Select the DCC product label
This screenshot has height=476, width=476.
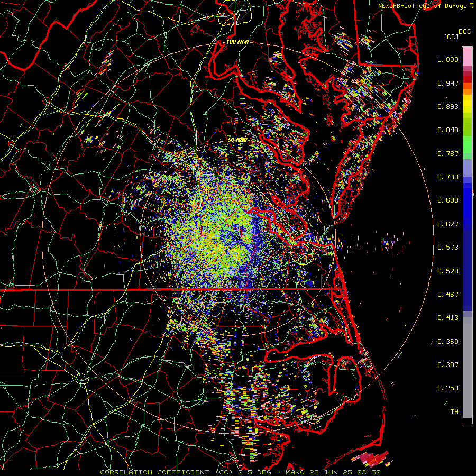[464, 32]
